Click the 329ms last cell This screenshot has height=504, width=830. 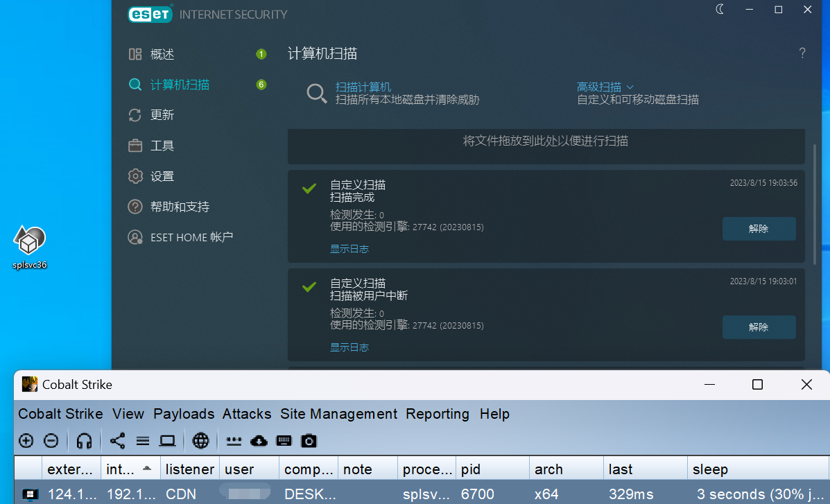tap(646, 494)
